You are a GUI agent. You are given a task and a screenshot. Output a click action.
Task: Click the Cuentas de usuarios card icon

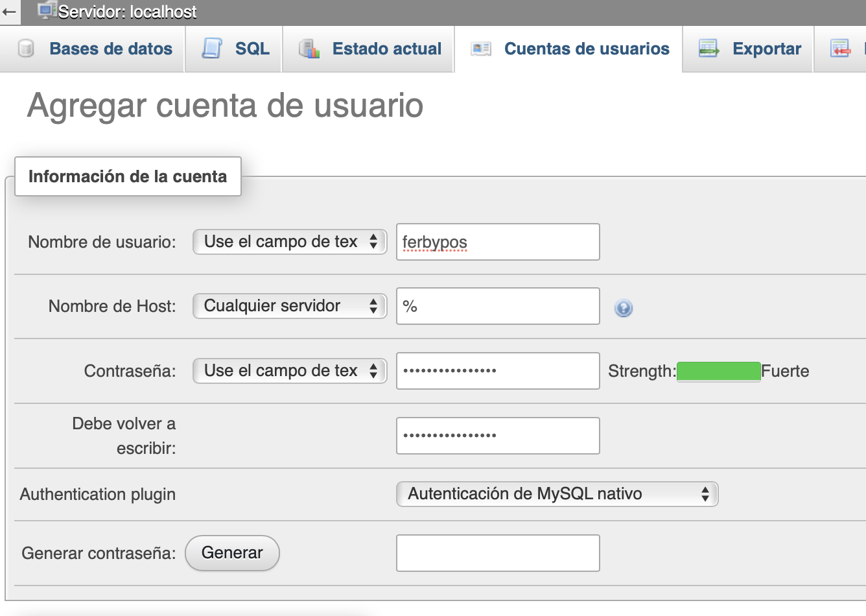pyautogui.click(x=481, y=49)
